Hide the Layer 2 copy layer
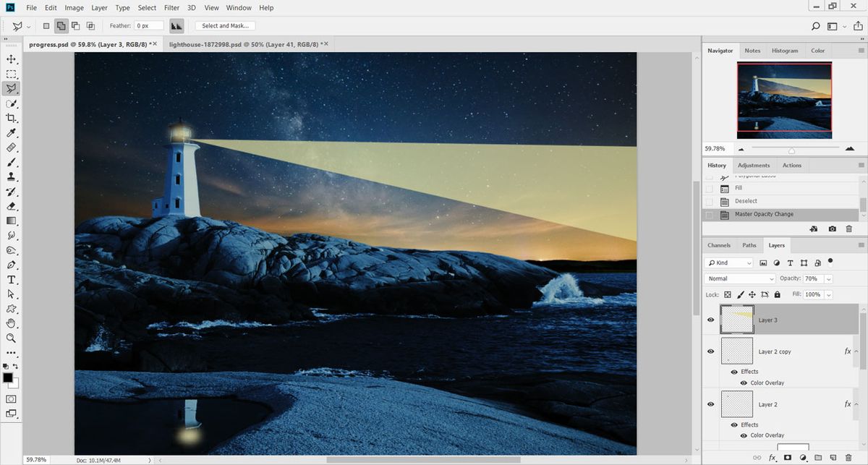This screenshot has width=868, height=465. click(x=710, y=351)
